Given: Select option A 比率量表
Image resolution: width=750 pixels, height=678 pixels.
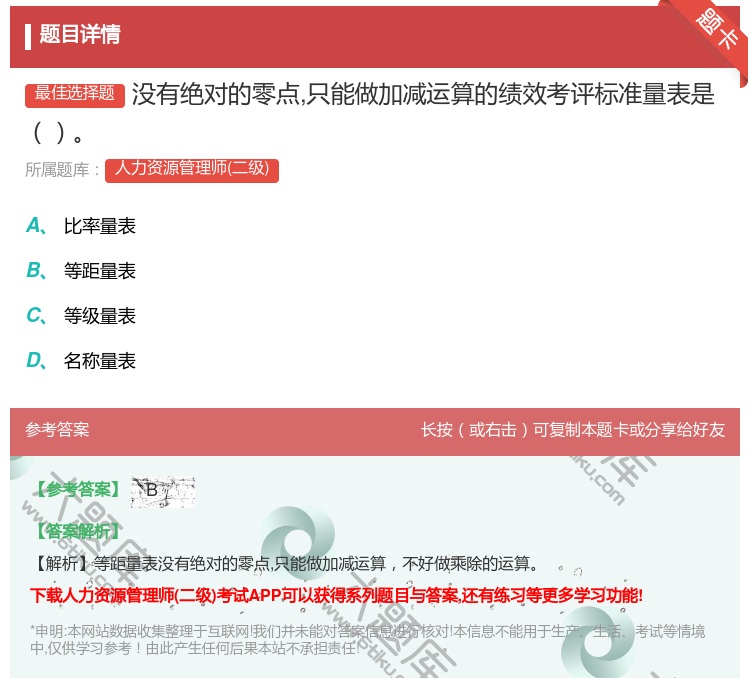Looking at the screenshot, I should [x=81, y=226].
